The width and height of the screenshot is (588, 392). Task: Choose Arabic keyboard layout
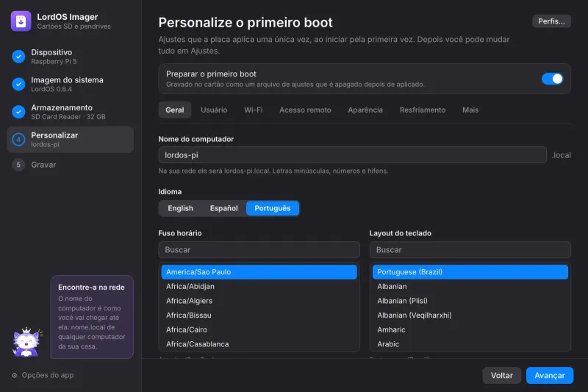tap(470, 344)
